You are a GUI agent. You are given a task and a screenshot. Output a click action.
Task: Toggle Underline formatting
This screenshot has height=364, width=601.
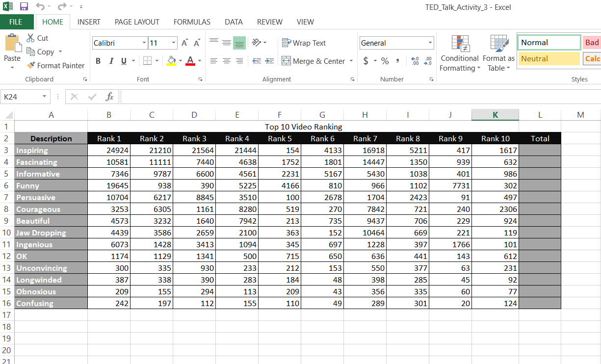(123, 61)
